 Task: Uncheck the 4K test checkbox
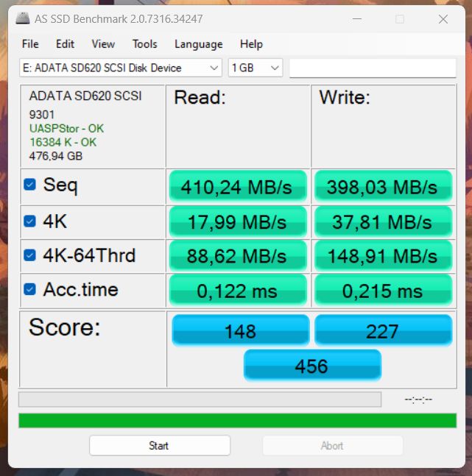[29, 221]
